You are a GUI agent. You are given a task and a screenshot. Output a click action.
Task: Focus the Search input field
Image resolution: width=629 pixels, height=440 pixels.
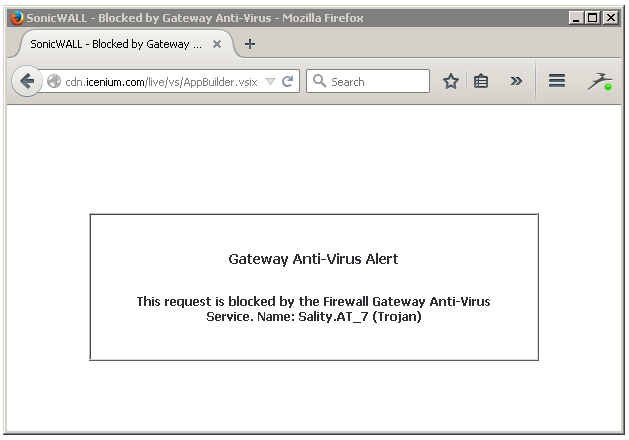(x=368, y=81)
